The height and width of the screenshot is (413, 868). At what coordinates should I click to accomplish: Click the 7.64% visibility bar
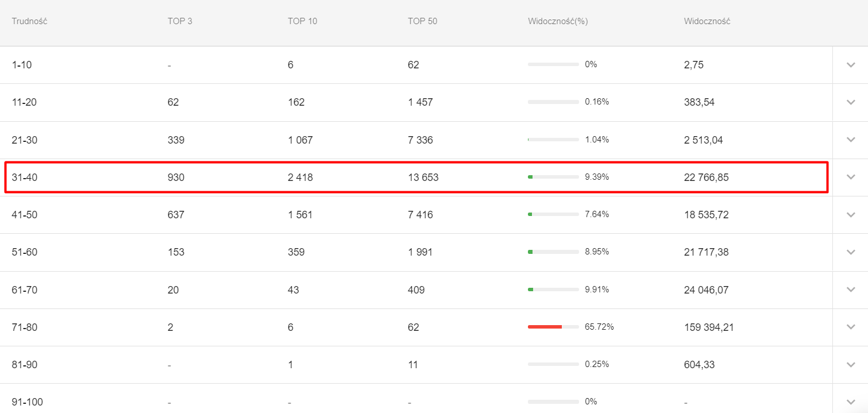(553, 215)
